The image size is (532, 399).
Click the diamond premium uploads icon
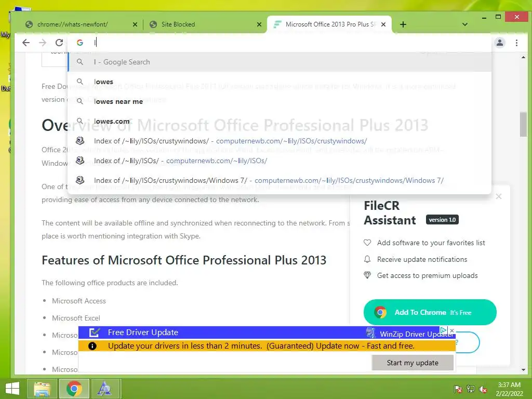pos(367,275)
